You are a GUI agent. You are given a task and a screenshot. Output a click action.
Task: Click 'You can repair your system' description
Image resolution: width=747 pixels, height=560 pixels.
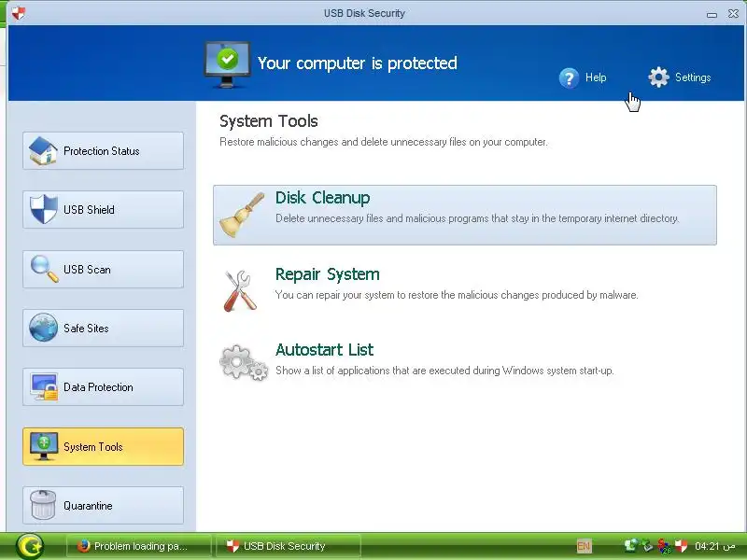click(x=457, y=295)
